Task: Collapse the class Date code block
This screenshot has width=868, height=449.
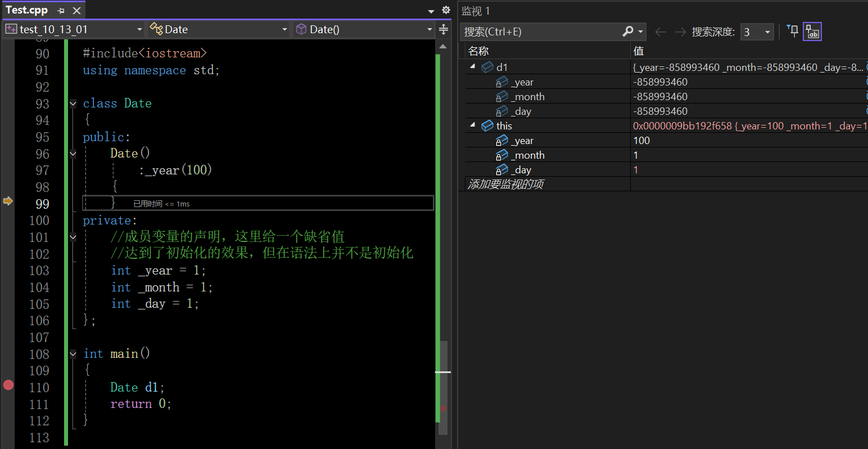Action: tap(73, 104)
